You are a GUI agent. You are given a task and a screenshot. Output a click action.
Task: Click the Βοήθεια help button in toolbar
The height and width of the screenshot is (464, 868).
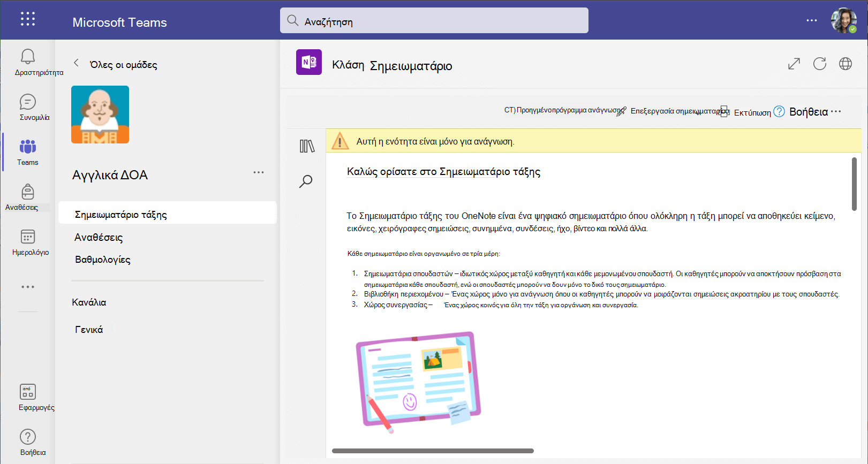(x=802, y=112)
